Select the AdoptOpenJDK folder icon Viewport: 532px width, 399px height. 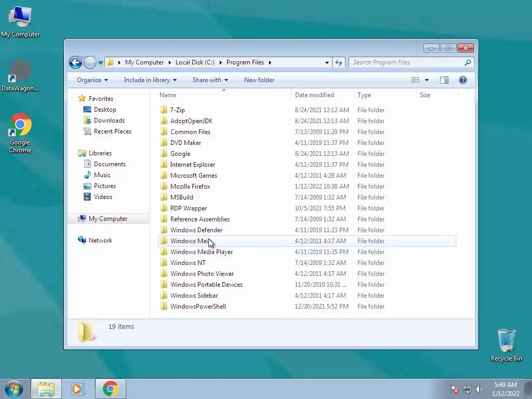pyautogui.click(x=164, y=121)
